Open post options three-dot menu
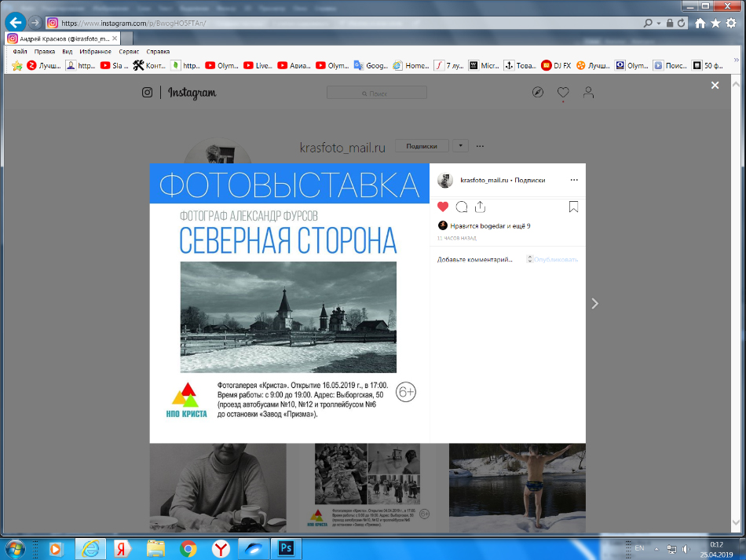 click(x=574, y=180)
